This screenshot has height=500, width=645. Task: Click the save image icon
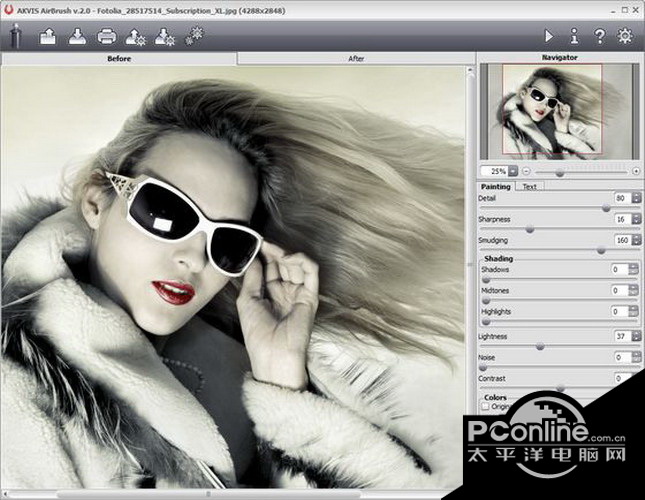click(x=77, y=37)
